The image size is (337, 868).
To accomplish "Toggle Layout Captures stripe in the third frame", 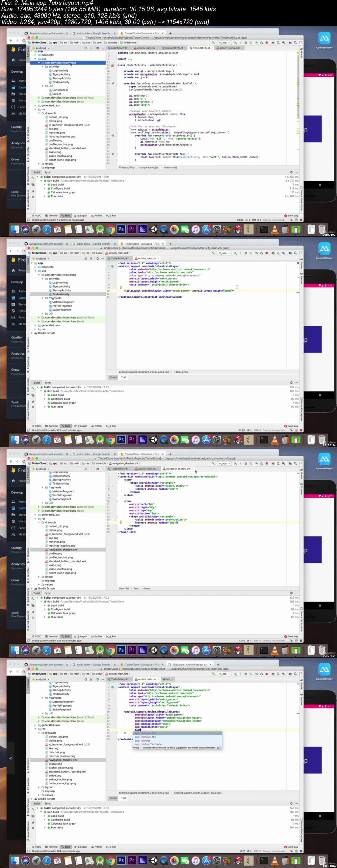I will 28,622.
